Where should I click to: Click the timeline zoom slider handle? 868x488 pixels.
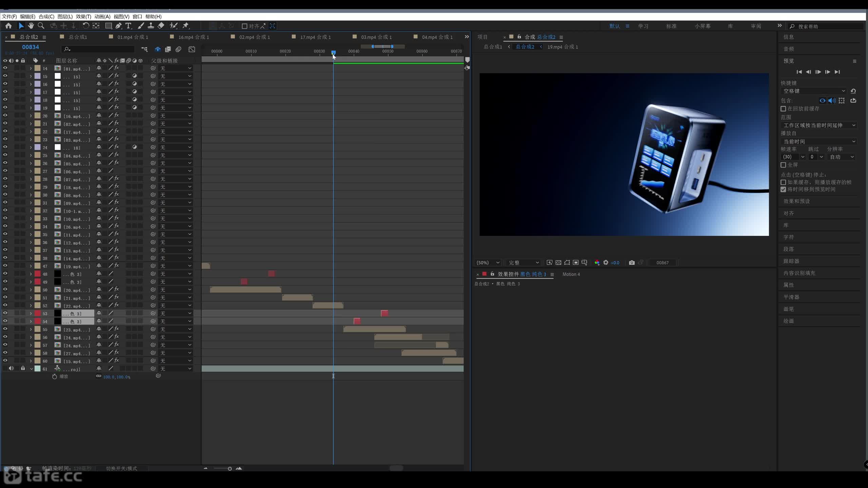tap(230, 469)
